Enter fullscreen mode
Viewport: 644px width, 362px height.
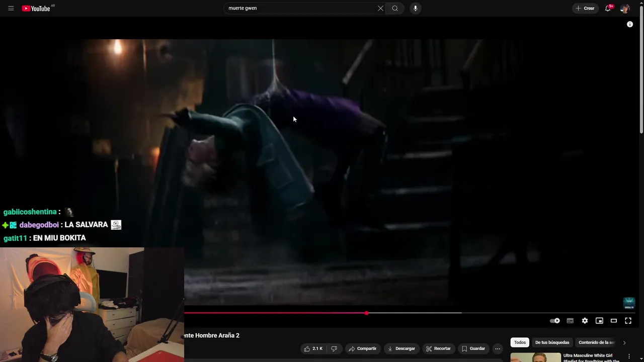coord(628,321)
